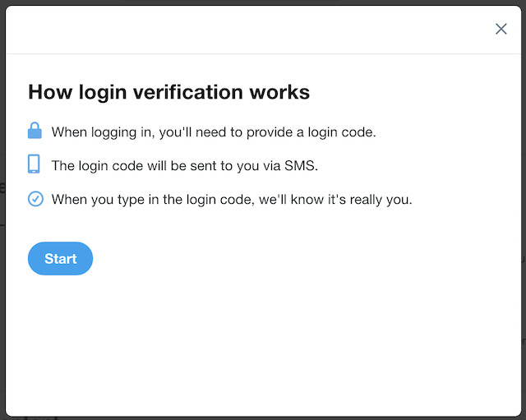Click the empty white area below Start

[263, 345]
